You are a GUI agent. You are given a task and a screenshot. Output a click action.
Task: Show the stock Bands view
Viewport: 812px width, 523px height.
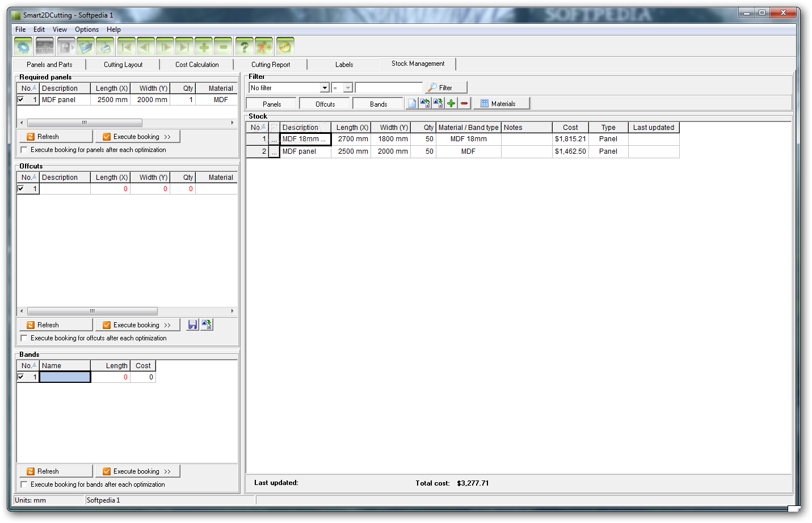point(378,104)
